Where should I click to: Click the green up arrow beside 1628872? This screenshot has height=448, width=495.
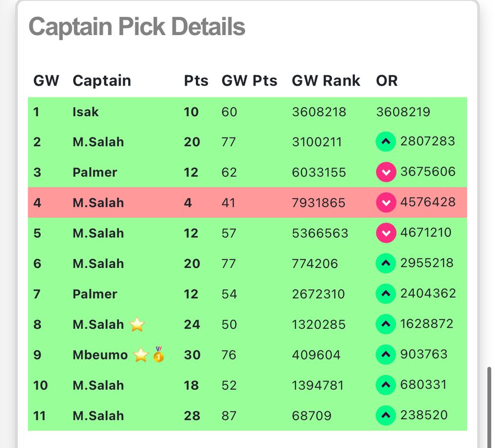386,324
